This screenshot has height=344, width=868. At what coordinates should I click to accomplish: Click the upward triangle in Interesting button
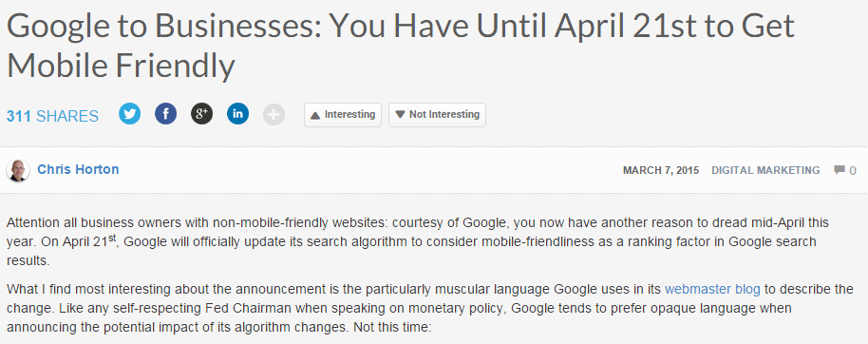click(x=315, y=115)
